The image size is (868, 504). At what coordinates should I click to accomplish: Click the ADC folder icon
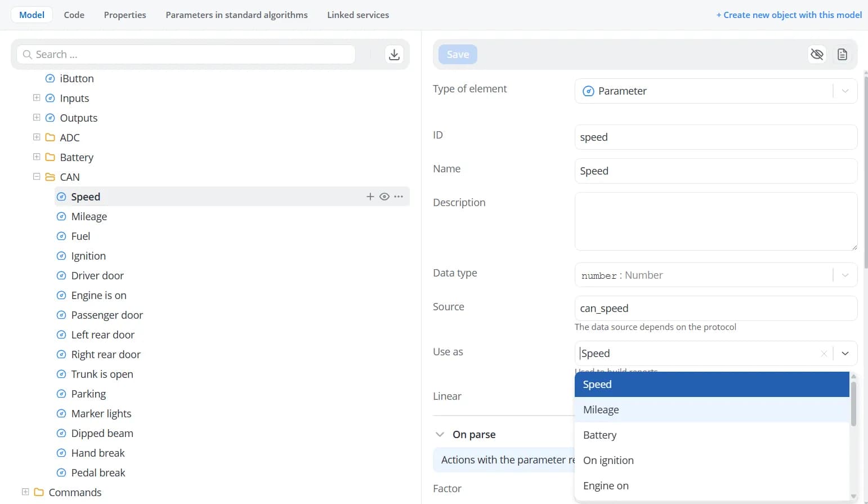tap(50, 137)
